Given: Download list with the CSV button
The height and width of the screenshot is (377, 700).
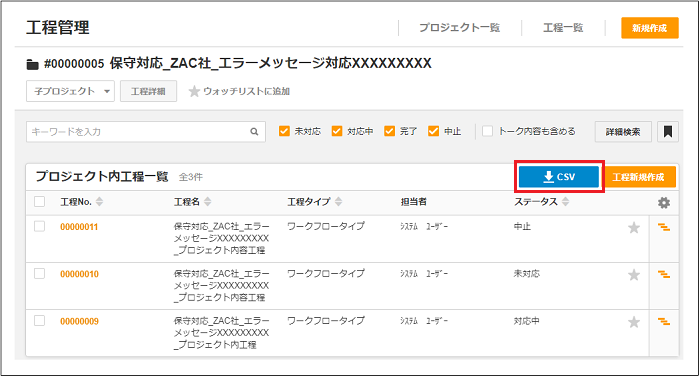Looking at the screenshot, I should coord(559,177).
